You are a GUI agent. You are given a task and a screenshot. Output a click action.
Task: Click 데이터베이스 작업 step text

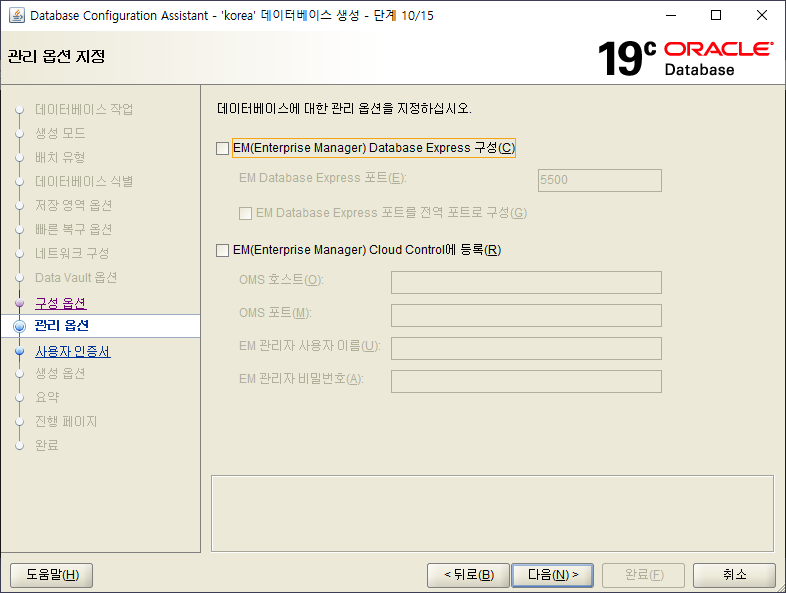[x=84, y=109]
